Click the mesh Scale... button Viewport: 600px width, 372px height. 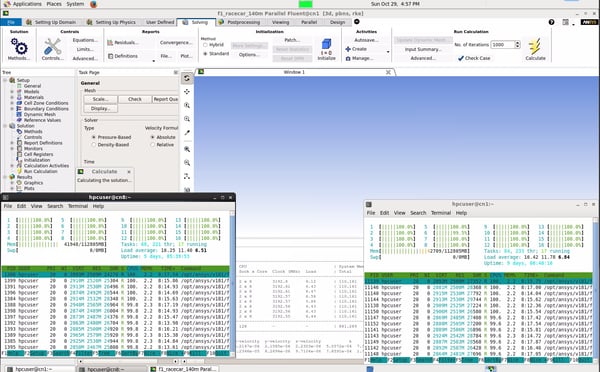(x=100, y=99)
